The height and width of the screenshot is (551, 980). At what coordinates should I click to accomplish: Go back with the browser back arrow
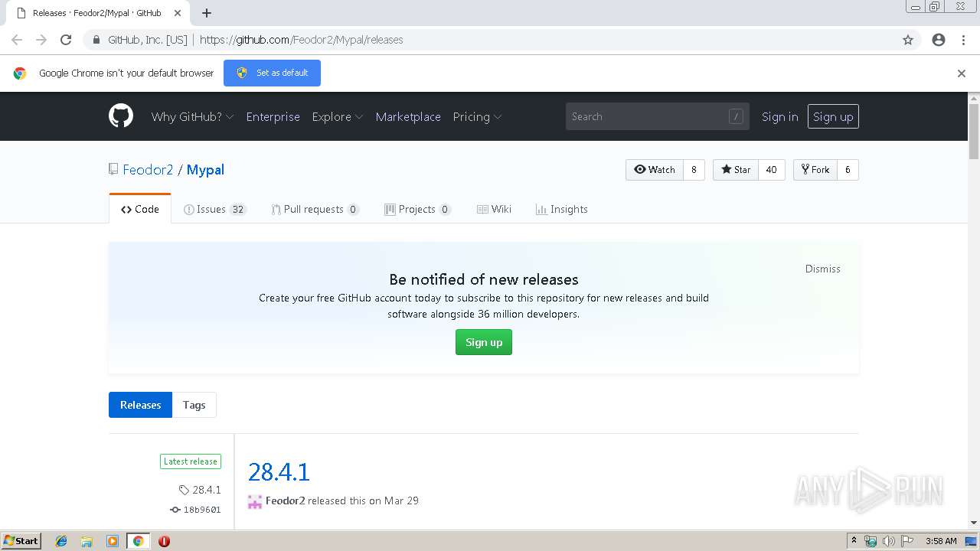(x=17, y=40)
